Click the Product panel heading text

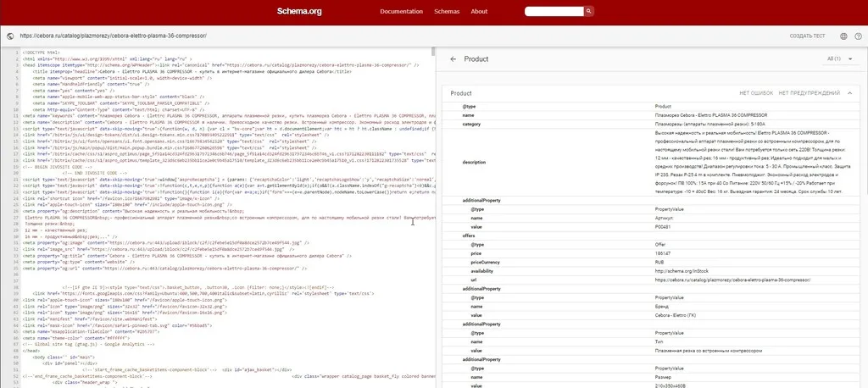pyautogui.click(x=476, y=58)
